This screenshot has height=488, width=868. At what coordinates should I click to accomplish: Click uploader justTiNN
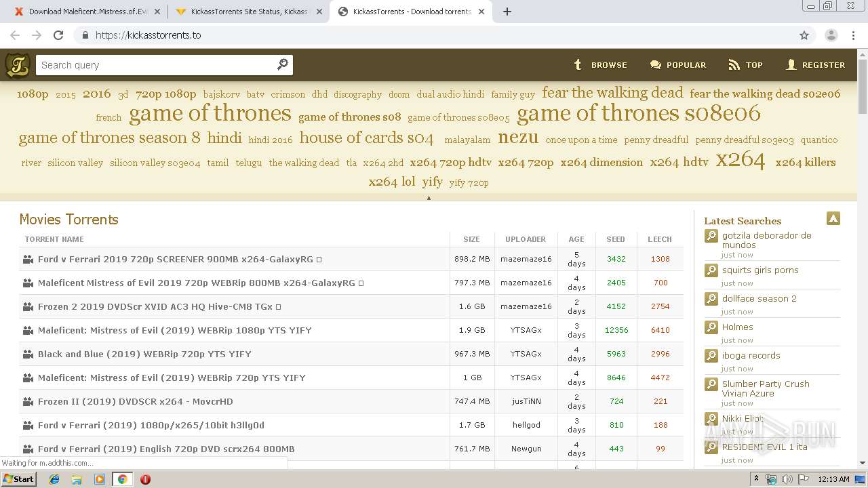coord(526,401)
